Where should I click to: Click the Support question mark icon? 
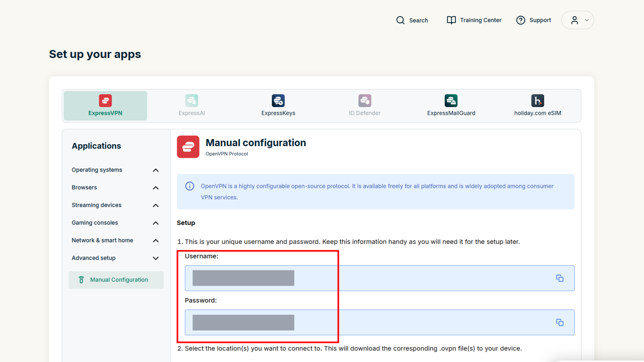(521, 20)
